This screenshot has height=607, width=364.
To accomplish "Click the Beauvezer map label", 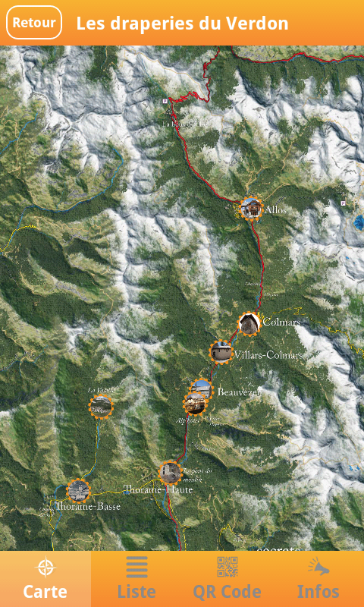I will 238,392.
